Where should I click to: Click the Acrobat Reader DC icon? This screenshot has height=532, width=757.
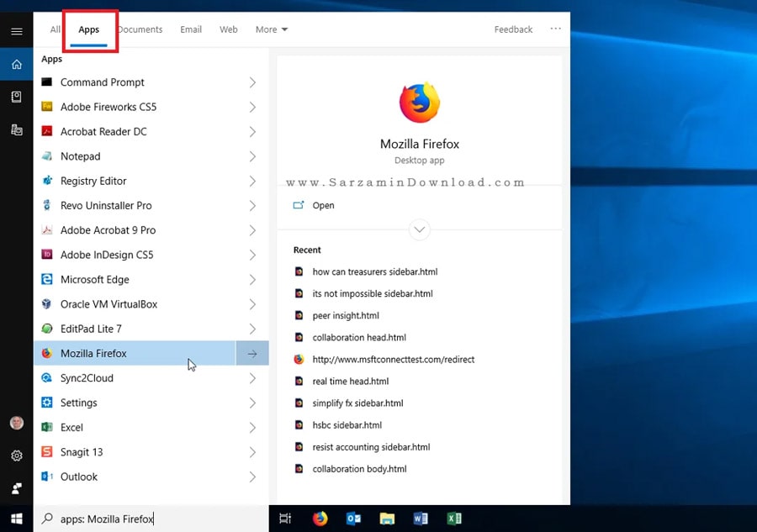(x=47, y=131)
